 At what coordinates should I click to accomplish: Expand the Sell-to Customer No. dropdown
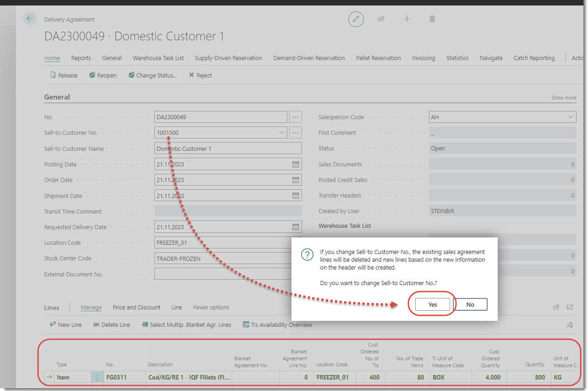pos(282,133)
